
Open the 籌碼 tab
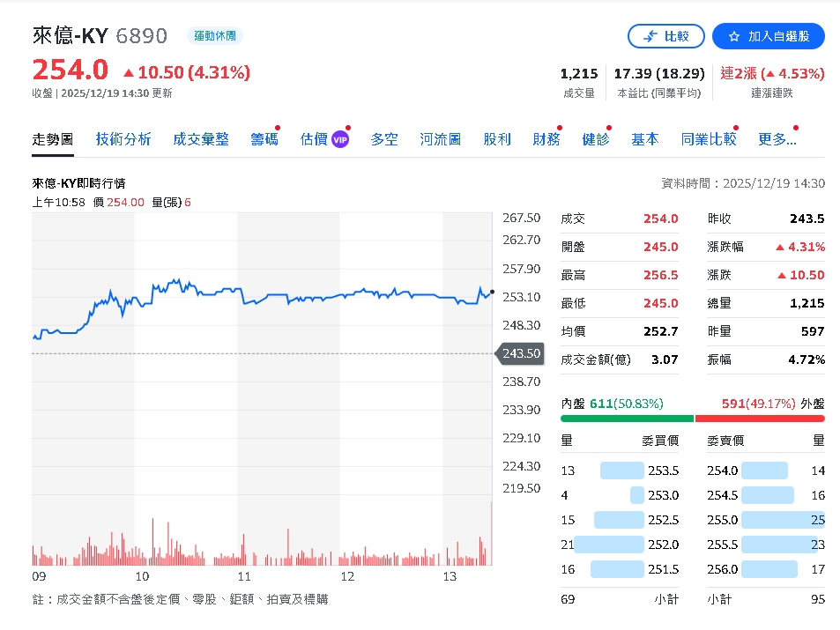(x=264, y=139)
